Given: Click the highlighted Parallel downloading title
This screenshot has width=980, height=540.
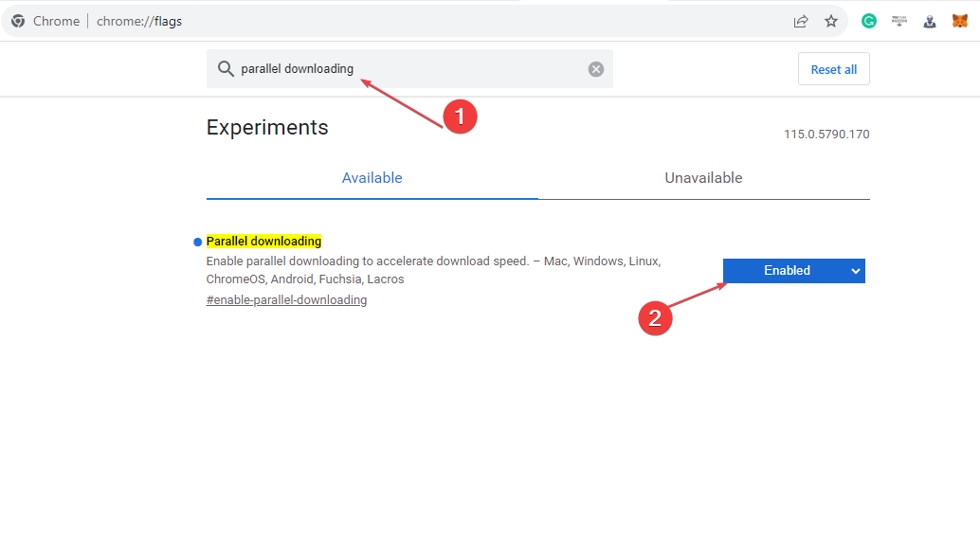Looking at the screenshot, I should (x=263, y=242).
